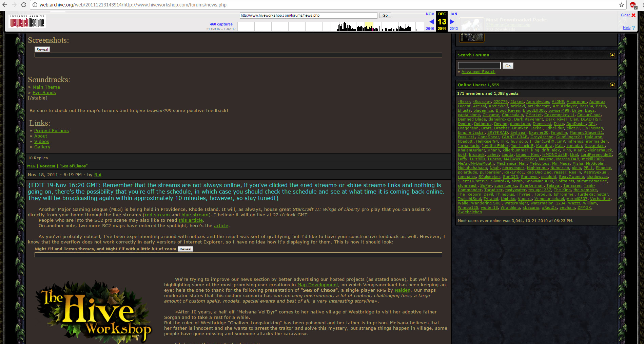Open the Map Development link

[318, 285]
